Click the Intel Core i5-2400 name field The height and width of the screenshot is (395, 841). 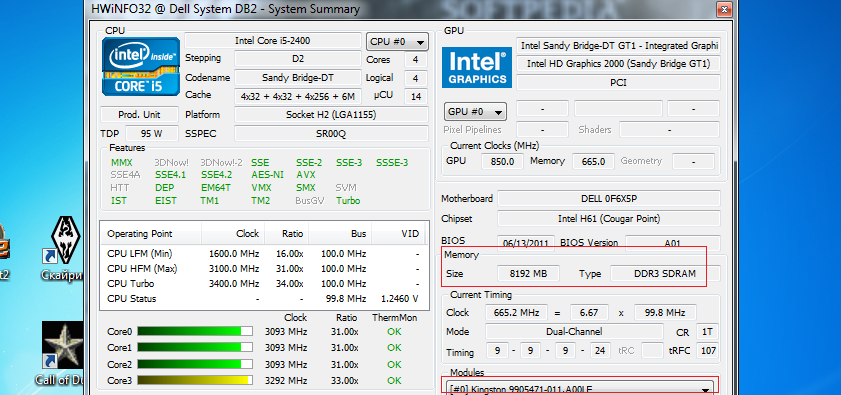click(x=272, y=41)
